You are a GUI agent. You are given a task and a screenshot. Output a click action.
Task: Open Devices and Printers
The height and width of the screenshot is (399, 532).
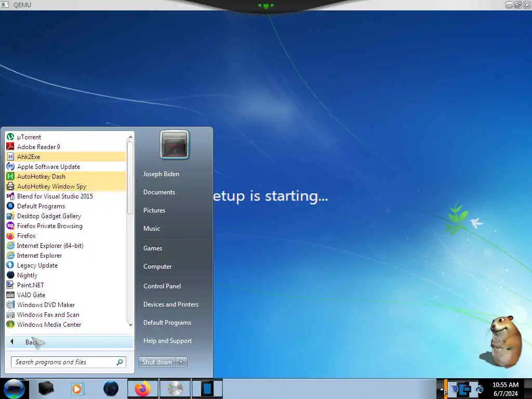[x=171, y=304]
